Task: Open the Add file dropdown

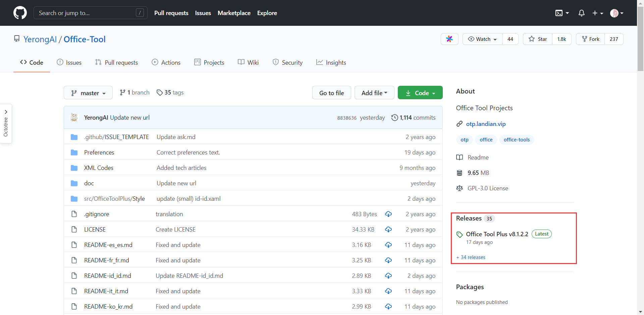Action: (374, 93)
